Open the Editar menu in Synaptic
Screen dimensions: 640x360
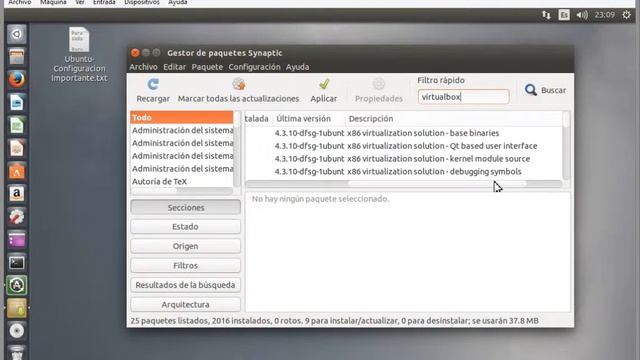pyautogui.click(x=174, y=67)
